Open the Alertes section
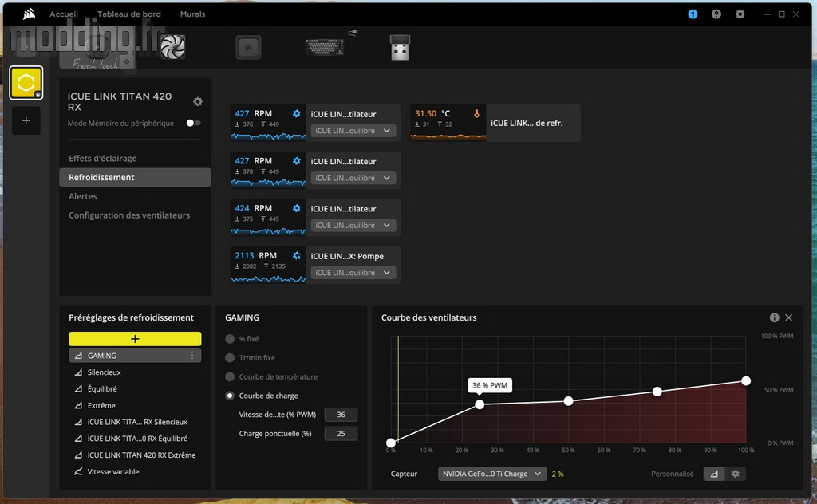817x504 pixels. pos(135,196)
